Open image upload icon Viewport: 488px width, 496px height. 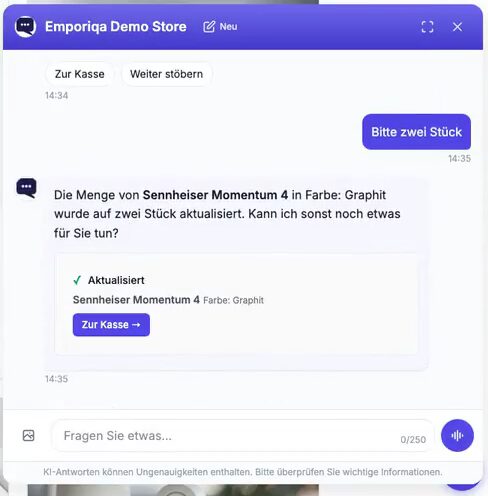click(29, 435)
